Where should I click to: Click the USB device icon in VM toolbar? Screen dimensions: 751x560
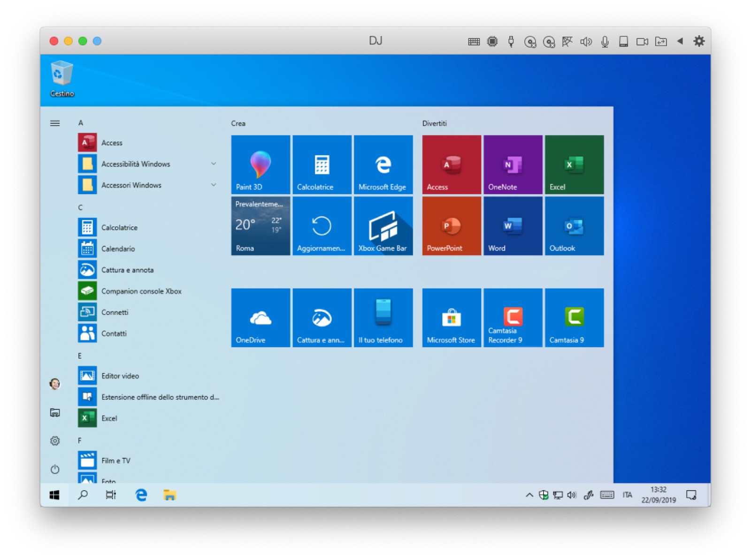[511, 42]
